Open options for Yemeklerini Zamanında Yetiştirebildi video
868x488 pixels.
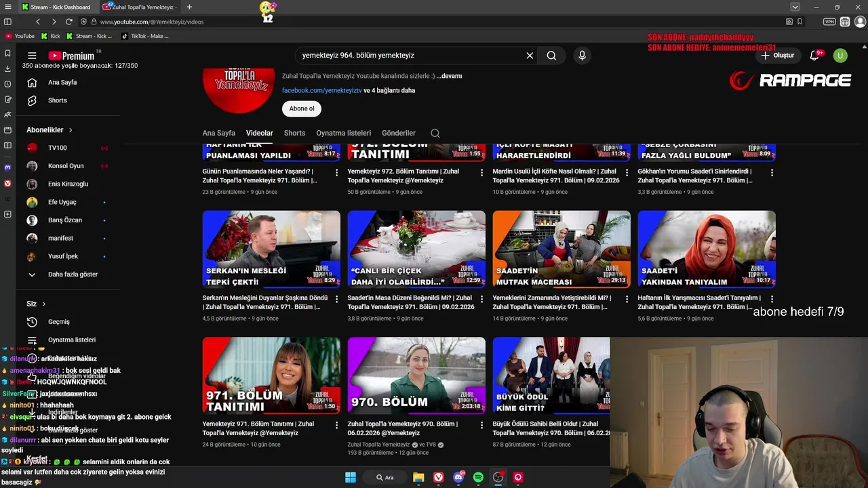[627, 299]
